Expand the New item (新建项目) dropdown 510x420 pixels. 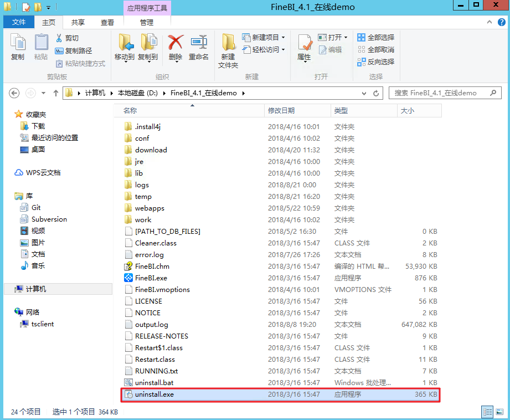284,38
